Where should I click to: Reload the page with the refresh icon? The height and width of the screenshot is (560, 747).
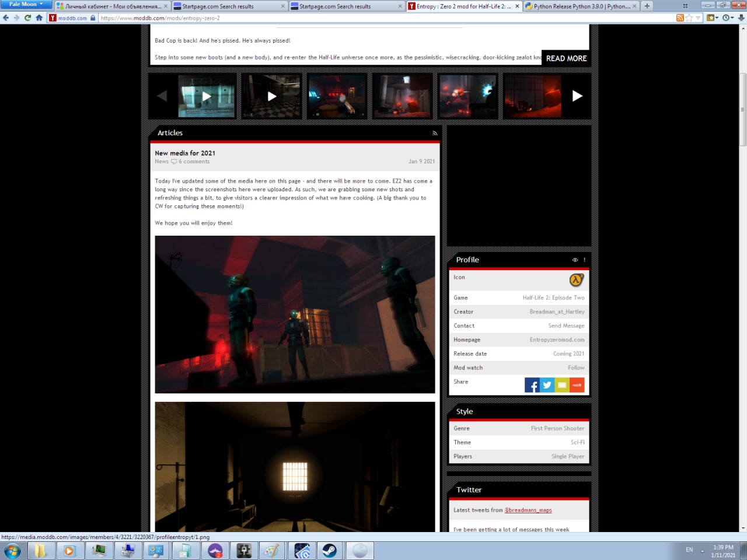click(x=27, y=17)
